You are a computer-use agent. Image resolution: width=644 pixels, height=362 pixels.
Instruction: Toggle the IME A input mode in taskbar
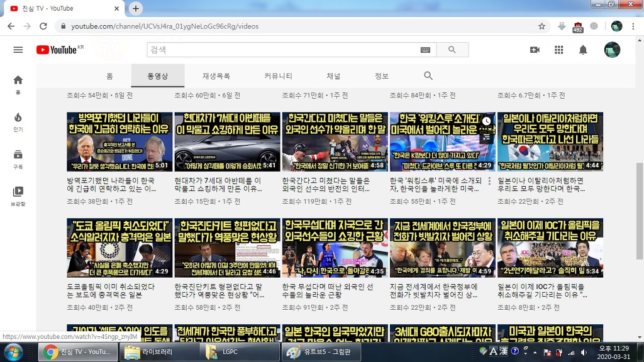click(494, 352)
